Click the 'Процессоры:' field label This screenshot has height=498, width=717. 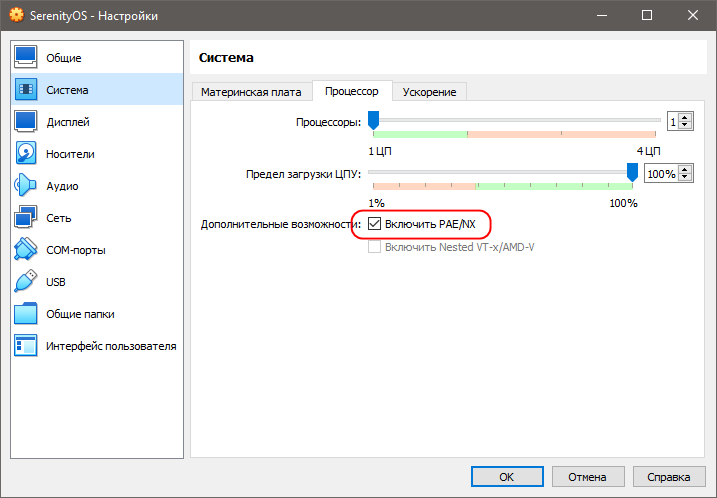click(x=328, y=123)
